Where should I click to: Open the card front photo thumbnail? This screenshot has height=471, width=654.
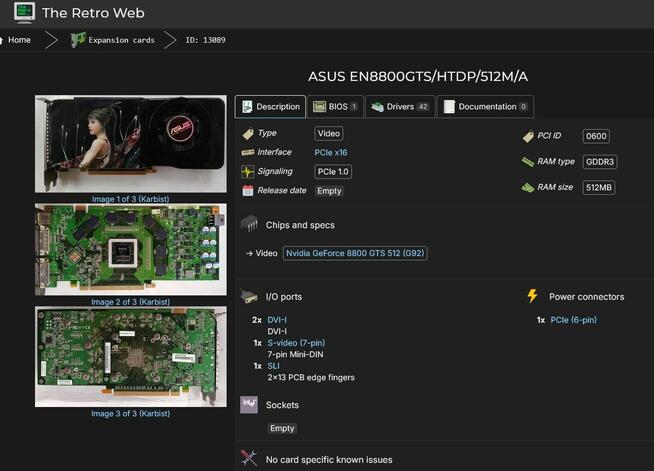tap(131, 144)
